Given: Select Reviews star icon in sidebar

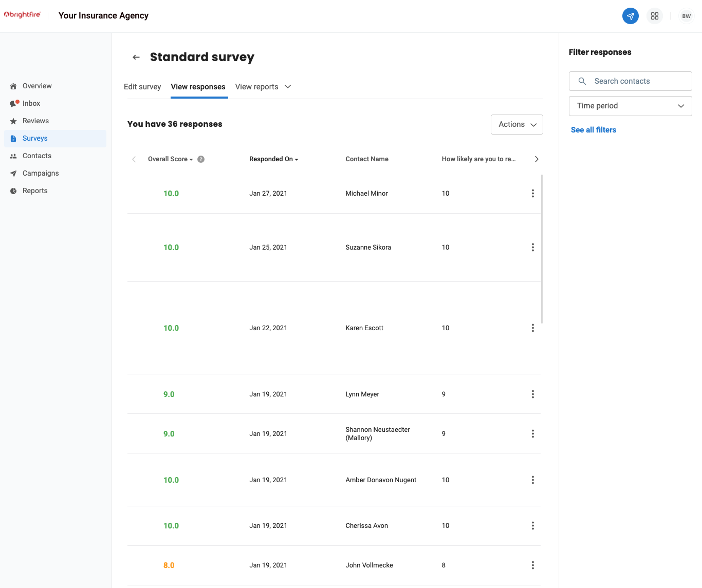Looking at the screenshot, I should tap(14, 121).
